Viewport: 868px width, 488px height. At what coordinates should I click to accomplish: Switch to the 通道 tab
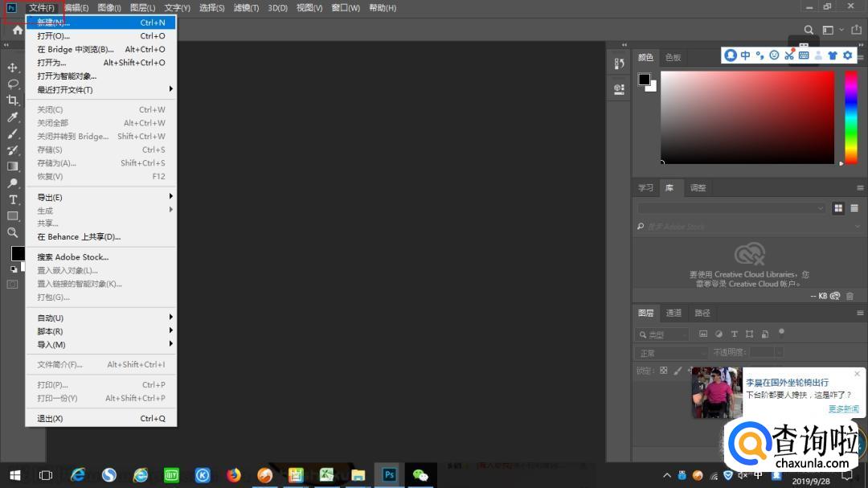click(674, 313)
